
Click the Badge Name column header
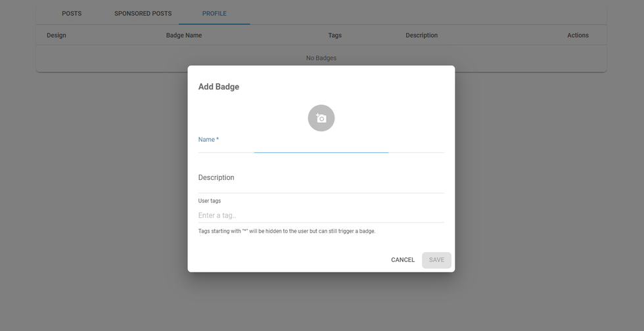click(184, 35)
